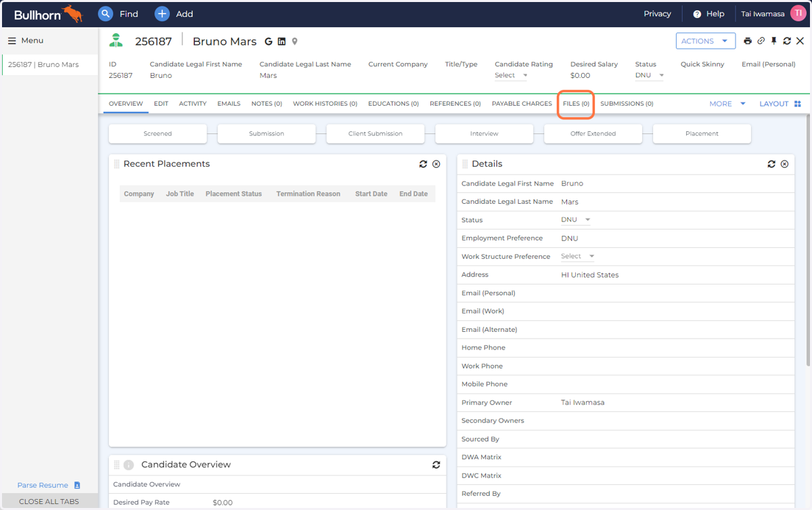Click the Details card drag handle
Image resolution: width=812 pixels, height=510 pixels.
(x=465, y=164)
